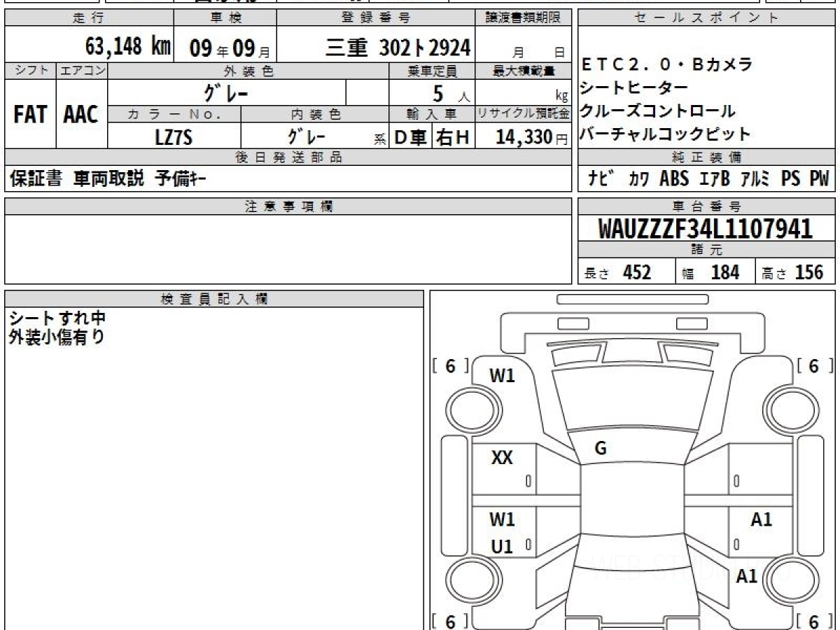The height and width of the screenshot is (630, 840).
Task: Select the chassis number WAUZZZF34L1107941
Action: tap(706, 228)
